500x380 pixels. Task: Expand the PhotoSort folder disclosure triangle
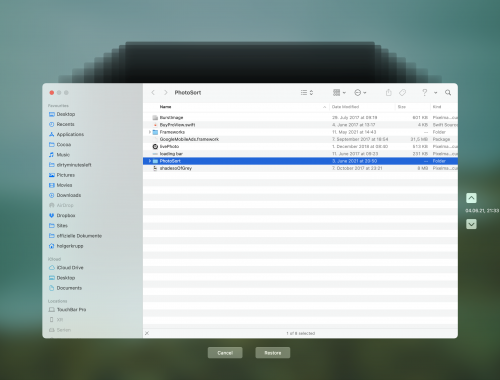[150, 161]
